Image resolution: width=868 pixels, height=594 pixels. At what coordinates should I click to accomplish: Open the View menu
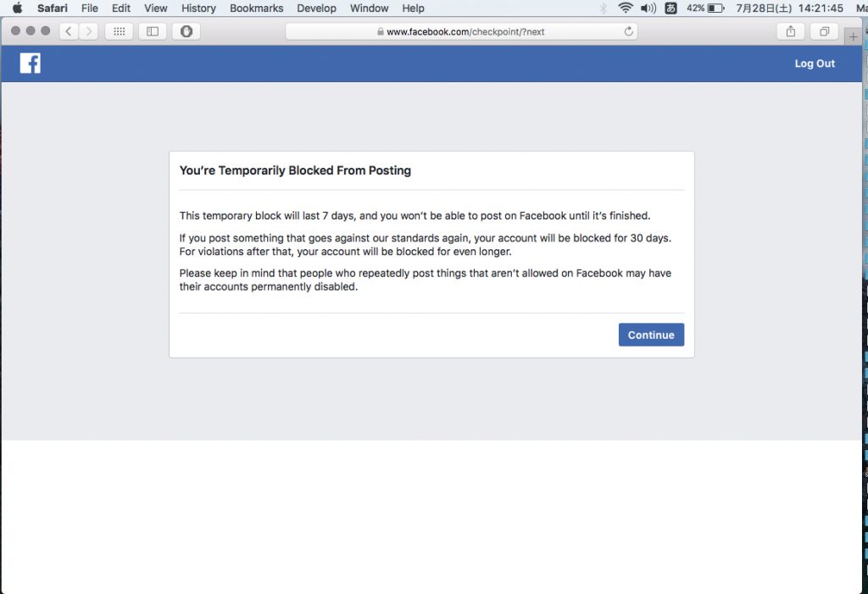tap(156, 8)
